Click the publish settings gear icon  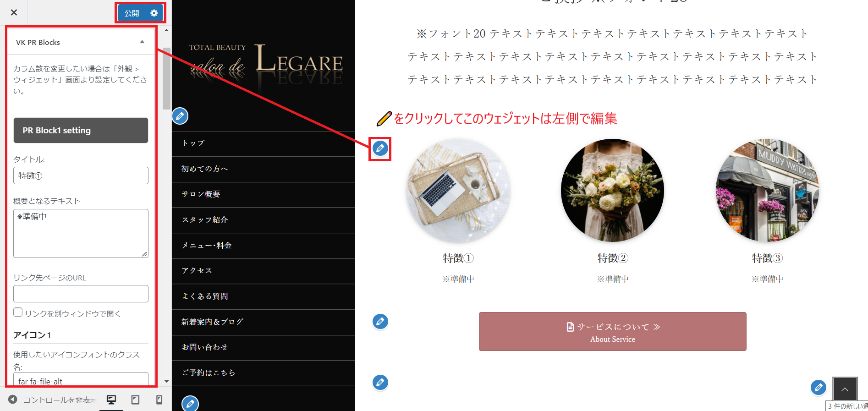tap(154, 13)
